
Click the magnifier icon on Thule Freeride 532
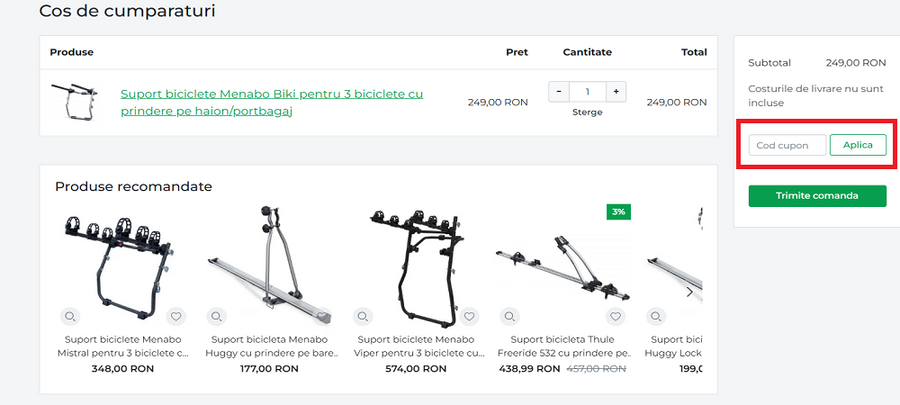[511, 317]
